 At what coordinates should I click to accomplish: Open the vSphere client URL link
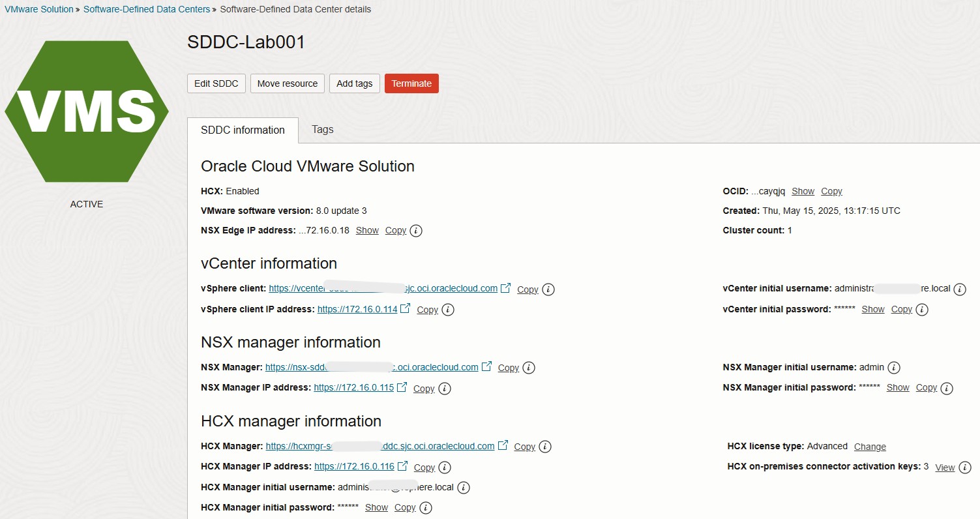(383, 288)
